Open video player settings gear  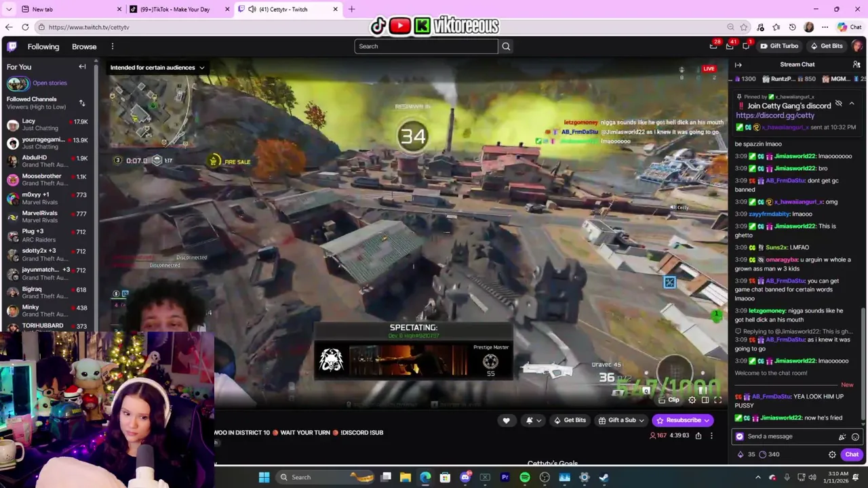pos(692,400)
